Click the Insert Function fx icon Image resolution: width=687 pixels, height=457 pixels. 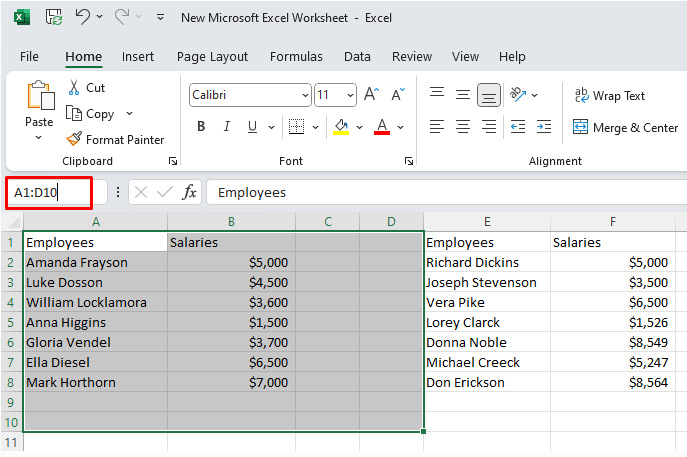pyautogui.click(x=189, y=192)
